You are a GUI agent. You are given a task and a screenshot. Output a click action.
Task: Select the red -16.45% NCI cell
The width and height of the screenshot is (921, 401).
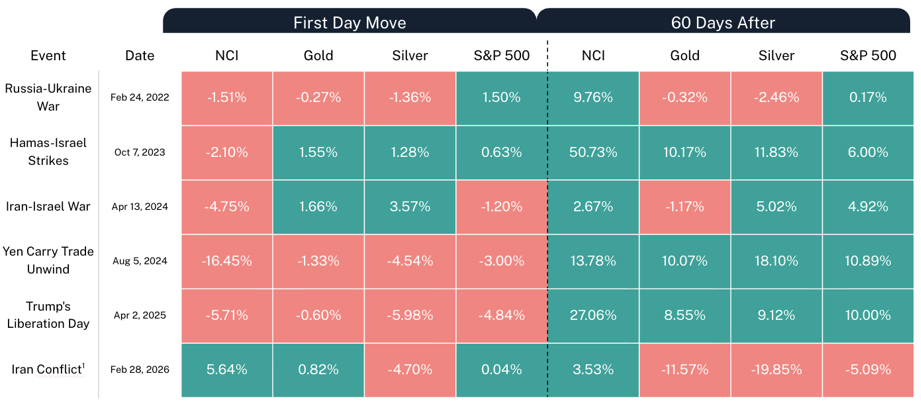(x=226, y=261)
